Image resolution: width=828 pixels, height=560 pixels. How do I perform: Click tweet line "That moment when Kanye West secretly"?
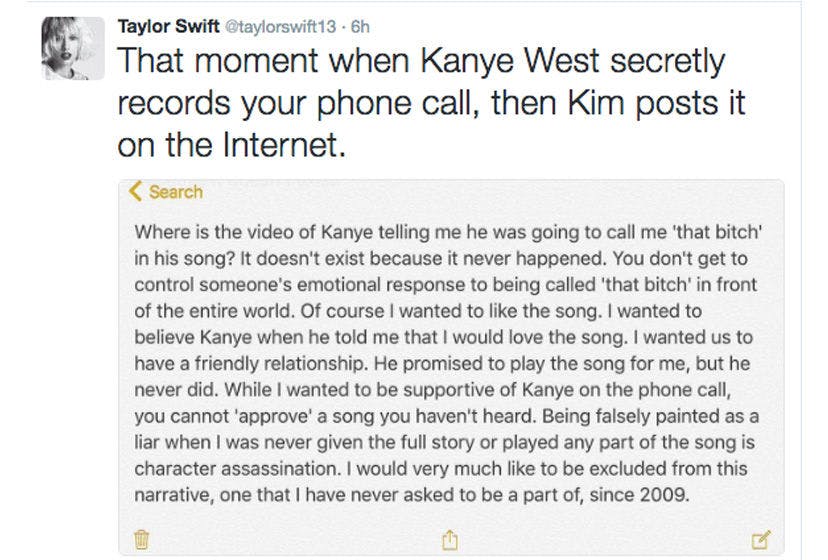coord(421,62)
